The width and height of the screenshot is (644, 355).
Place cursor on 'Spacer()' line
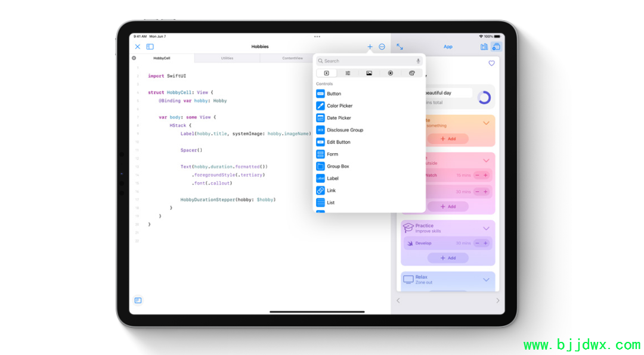click(x=191, y=150)
